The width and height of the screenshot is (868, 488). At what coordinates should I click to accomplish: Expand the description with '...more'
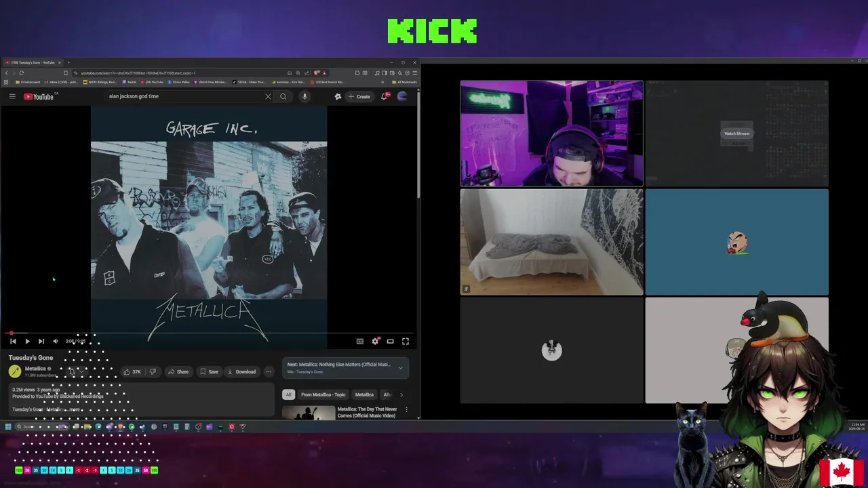pyautogui.click(x=74, y=409)
